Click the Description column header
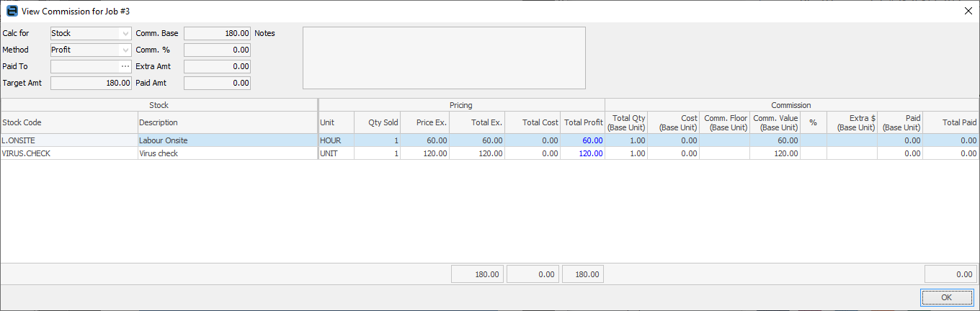 [227, 122]
